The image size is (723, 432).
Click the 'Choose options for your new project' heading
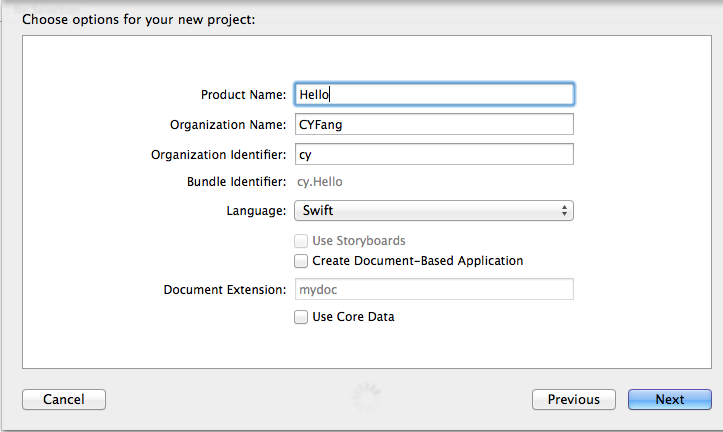click(x=138, y=18)
